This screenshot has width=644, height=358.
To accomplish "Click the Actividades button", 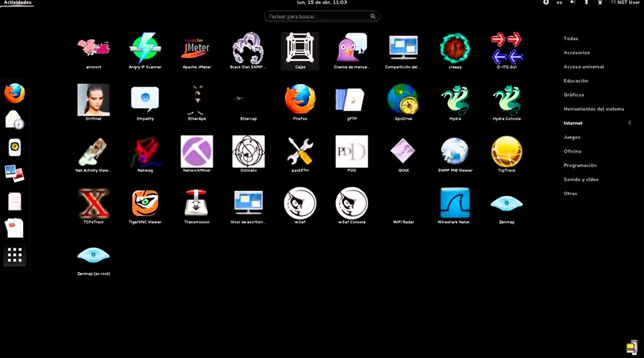I will (x=17, y=3).
